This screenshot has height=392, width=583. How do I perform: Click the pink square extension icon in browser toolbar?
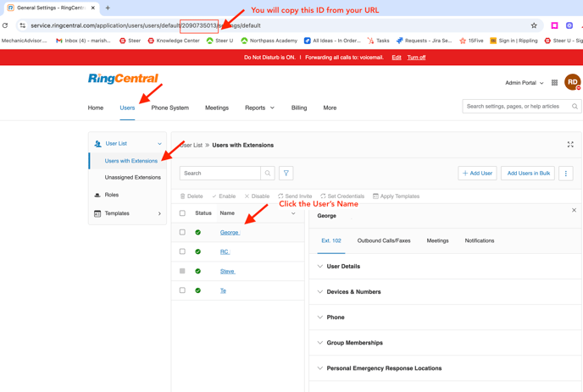pyautogui.click(x=554, y=25)
